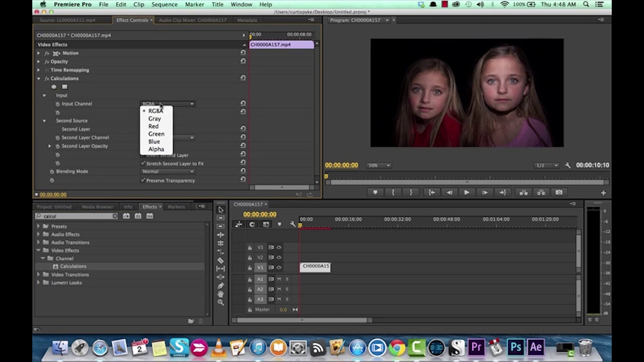Viewport: 644px width, 362px height.
Task: Play the sequence in Program monitor
Action: click(x=466, y=193)
